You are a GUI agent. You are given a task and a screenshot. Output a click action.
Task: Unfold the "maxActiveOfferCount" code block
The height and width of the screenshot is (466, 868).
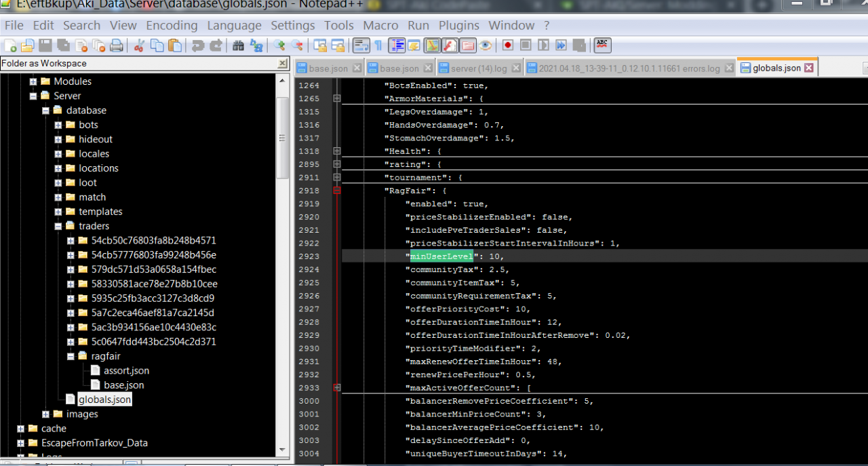[336, 388]
